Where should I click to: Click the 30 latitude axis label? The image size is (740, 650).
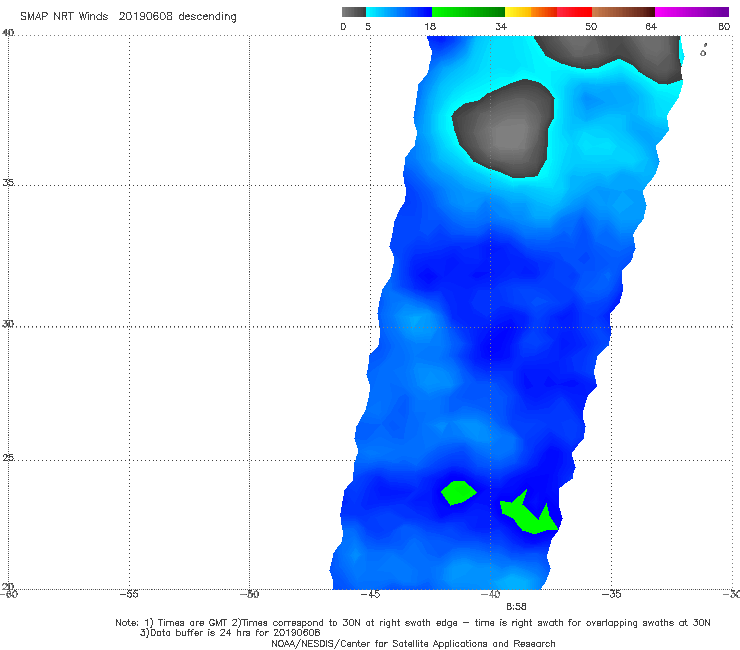[8, 324]
